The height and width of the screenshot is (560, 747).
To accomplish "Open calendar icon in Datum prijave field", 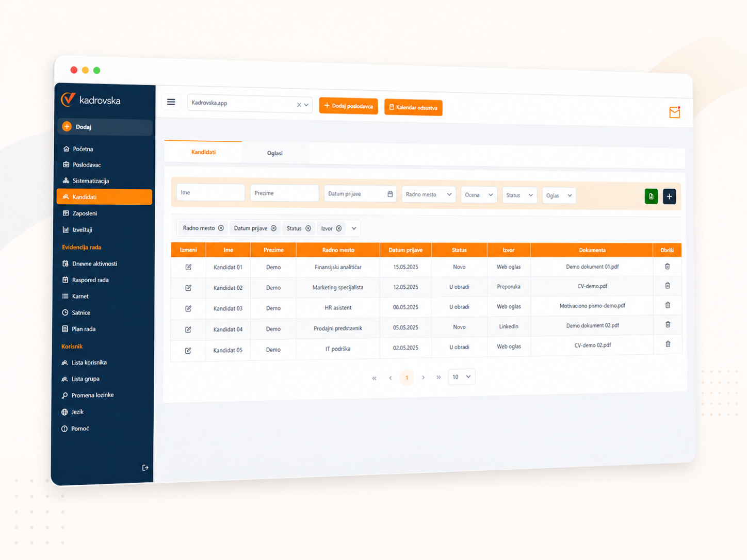I will coord(390,194).
